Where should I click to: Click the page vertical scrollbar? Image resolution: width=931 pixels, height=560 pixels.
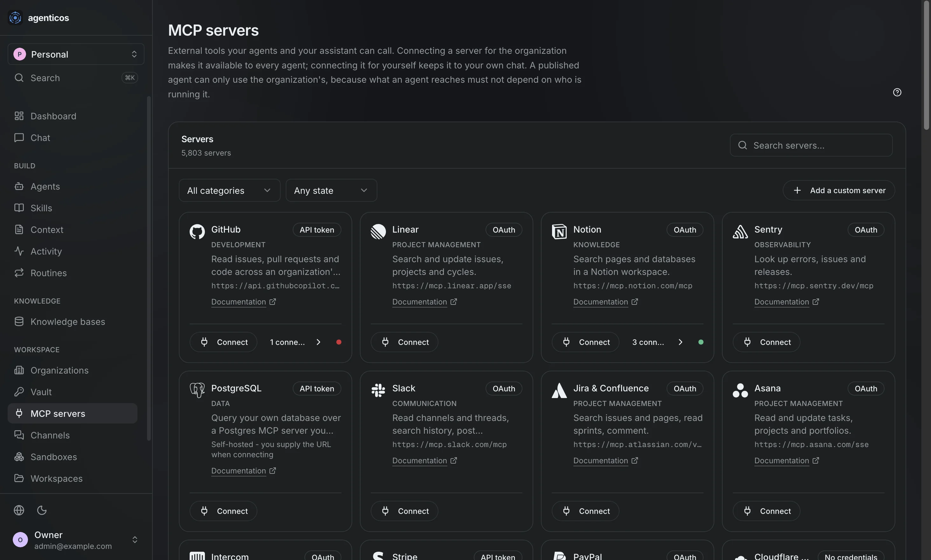(927, 65)
